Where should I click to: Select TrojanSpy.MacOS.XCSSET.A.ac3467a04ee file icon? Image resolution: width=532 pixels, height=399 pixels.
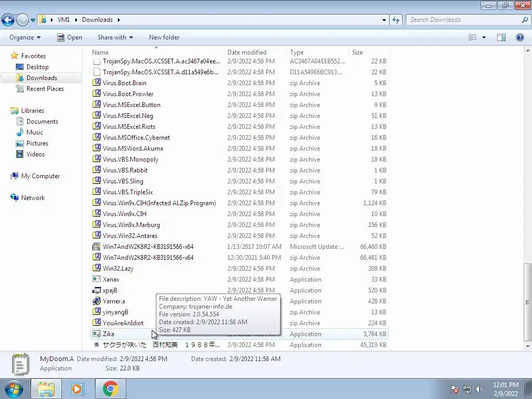coord(97,61)
